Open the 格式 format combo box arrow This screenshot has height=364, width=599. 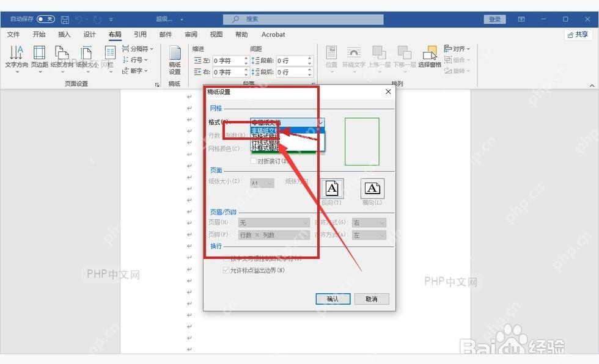tap(320, 123)
